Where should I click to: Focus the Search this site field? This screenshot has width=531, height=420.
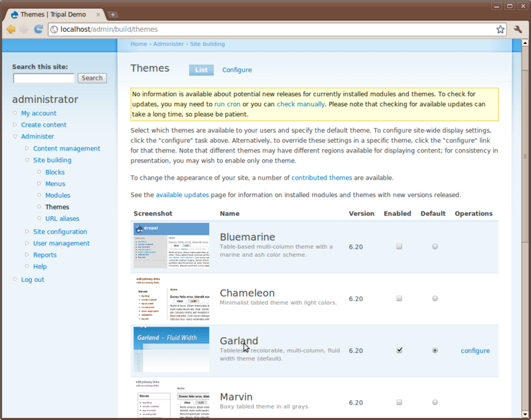click(44, 78)
